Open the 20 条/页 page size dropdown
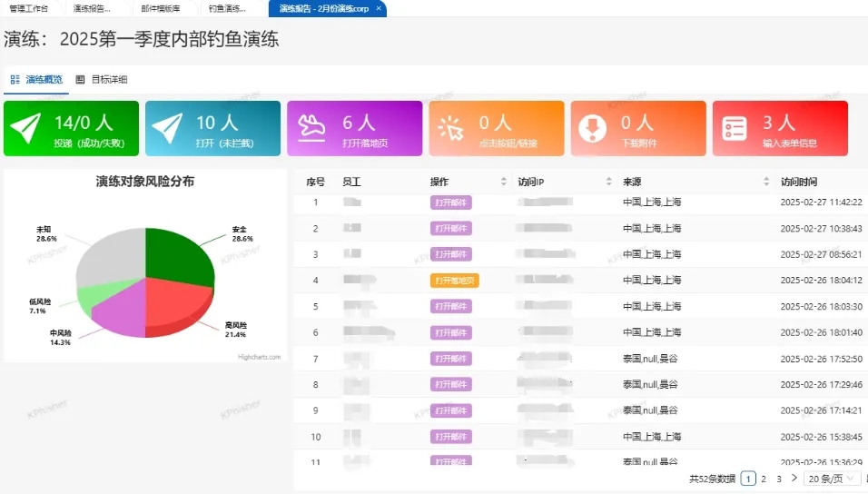This screenshot has height=494, width=868. (831, 479)
